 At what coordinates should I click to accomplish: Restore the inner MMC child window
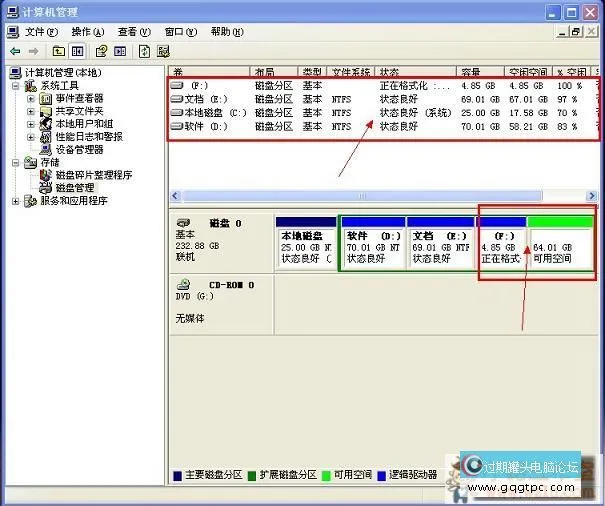pyautogui.click(x=576, y=32)
